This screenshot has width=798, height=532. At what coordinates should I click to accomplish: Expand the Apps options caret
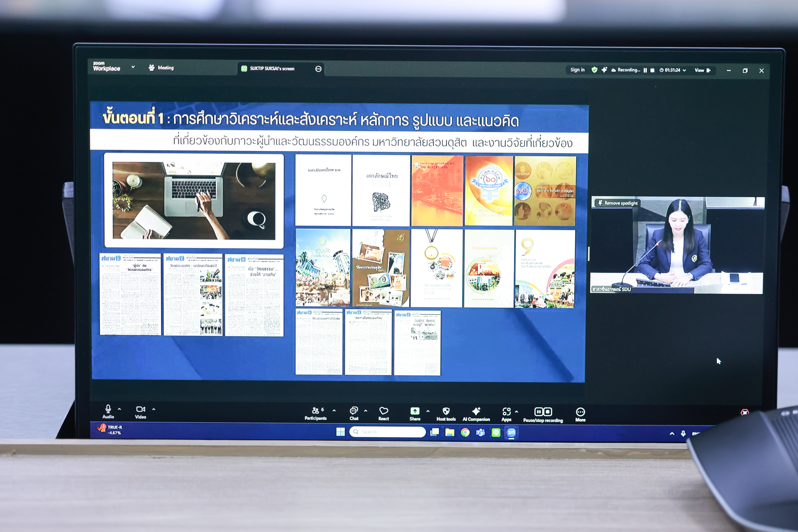coord(517,412)
